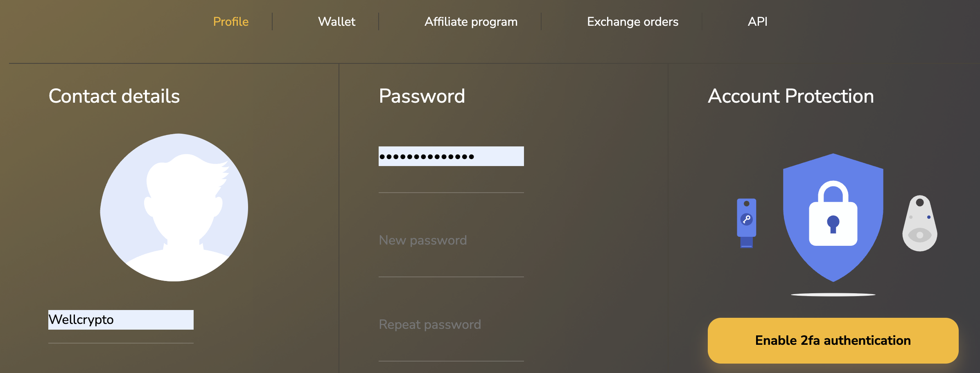The image size is (980, 373).
Task: Click the Contact details heading
Action: click(x=114, y=97)
